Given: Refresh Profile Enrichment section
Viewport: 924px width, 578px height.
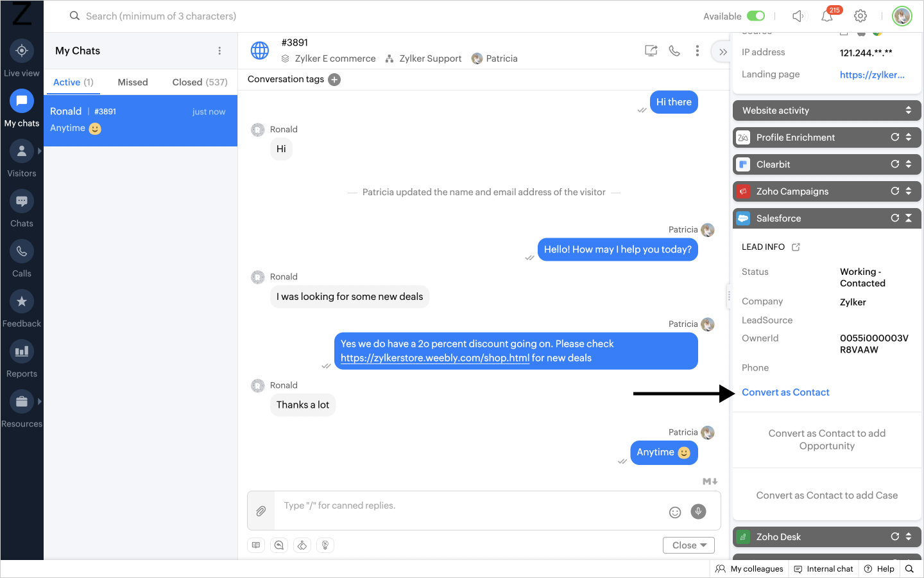Looking at the screenshot, I should [x=894, y=137].
